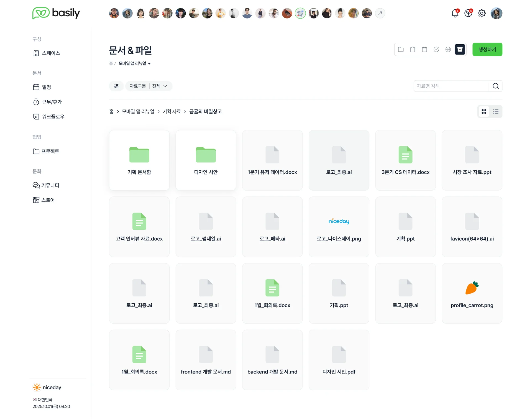Viewport: 532px width, 420px height.
Task: Click the checkmark circle toolbar icon
Action: coord(436,50)
